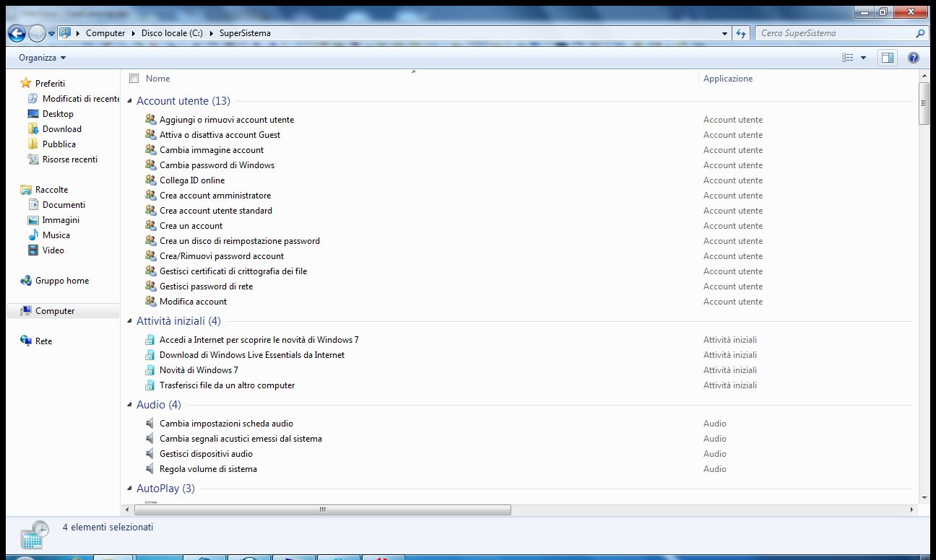Click icon of Crea un disco di reimpostazione password
Screen dimensions: 936x560
[x=150, y=241]
